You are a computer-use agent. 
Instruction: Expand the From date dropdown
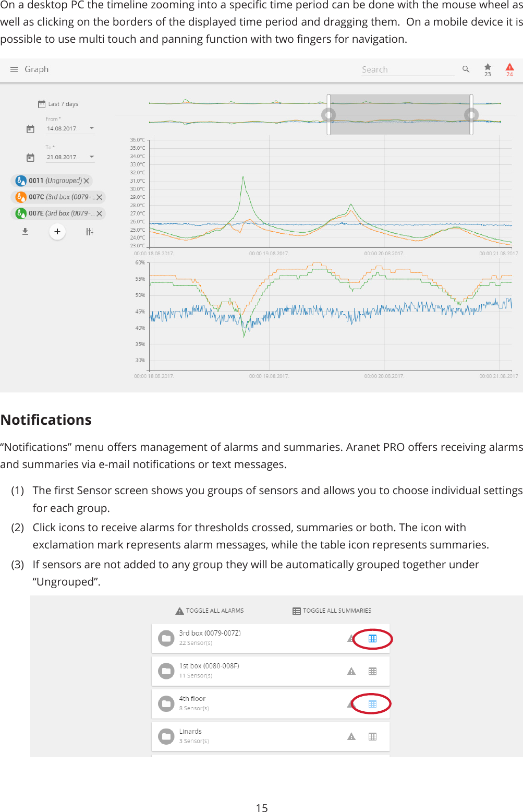click(x=92, y=128)
